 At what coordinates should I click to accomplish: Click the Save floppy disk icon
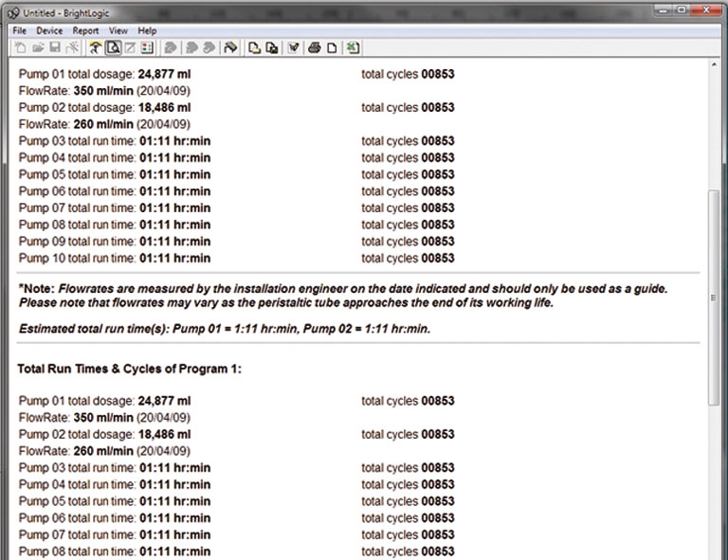[56, 48]
